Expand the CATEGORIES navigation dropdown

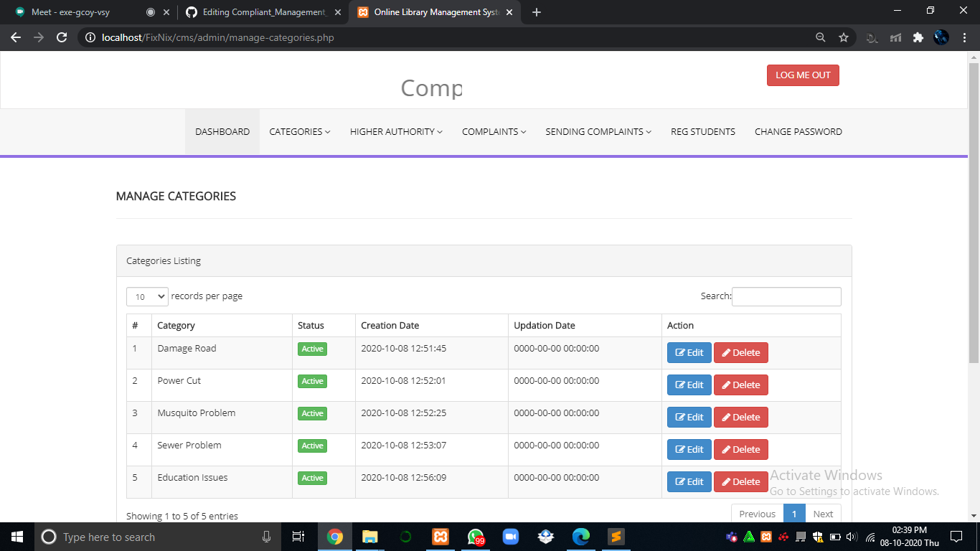click(299, 131)
